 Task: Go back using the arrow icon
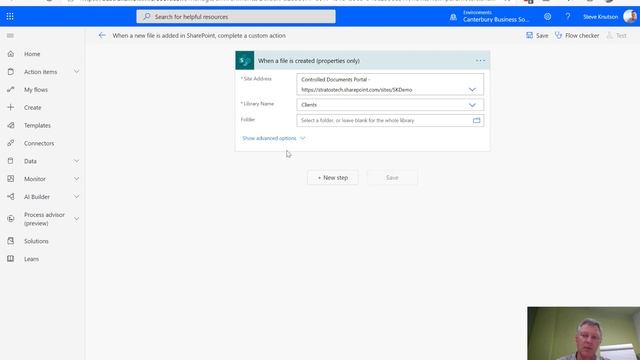pos(102,36)
